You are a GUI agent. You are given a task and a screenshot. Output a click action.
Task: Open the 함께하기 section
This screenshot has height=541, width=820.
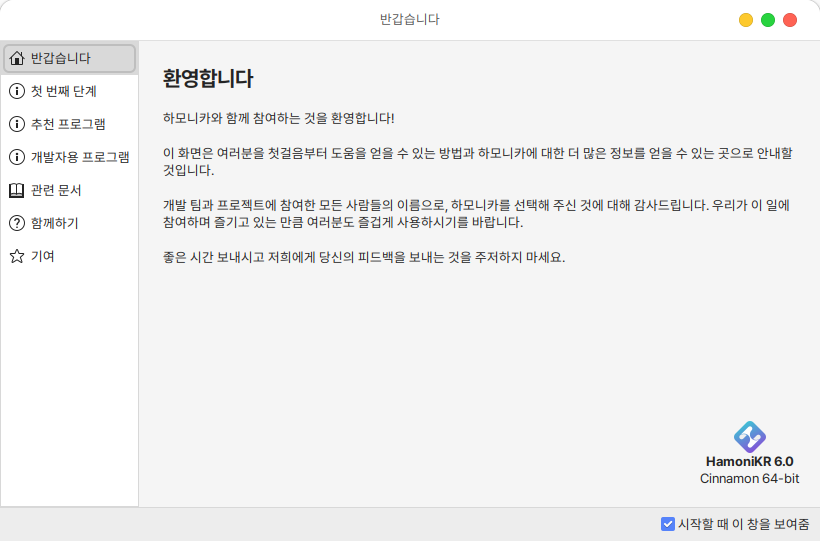tap(55, 223)
